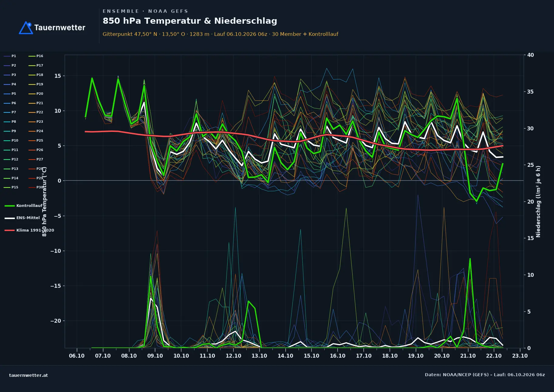Image resolution: width=554 pixels, height=392 pixels.
Task: Select the P24 legend entry
Action: coord(36,131)
